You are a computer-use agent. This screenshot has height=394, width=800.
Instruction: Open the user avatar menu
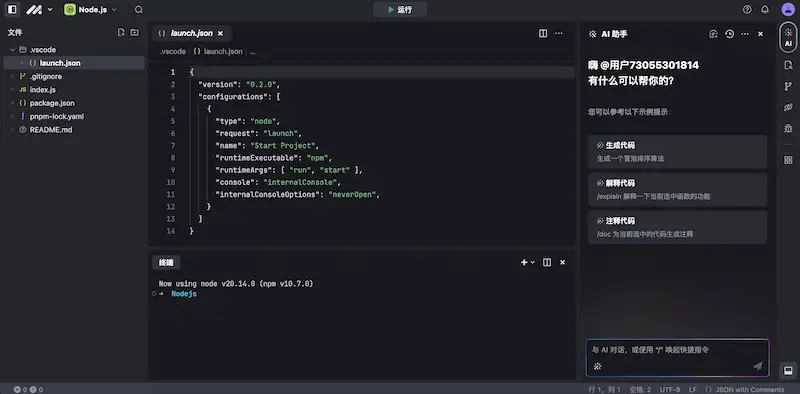point(788,9)
